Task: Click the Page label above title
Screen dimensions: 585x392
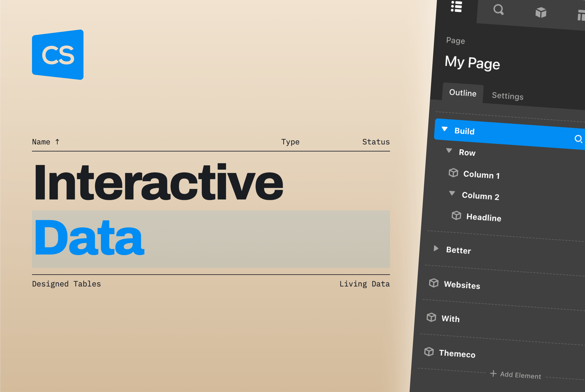Action: pos(456,41)
